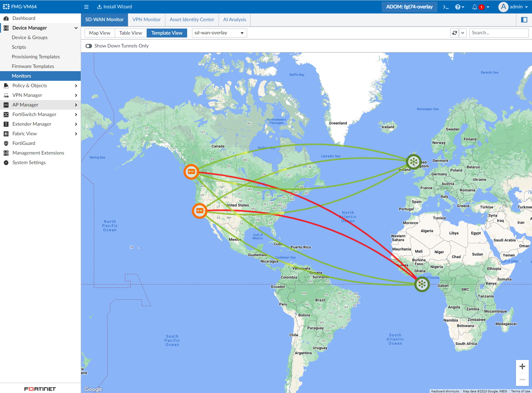Screen dimensions: 532x393
Task: Expand the refresh interval dropdown arrow
Action: (462, 33)
